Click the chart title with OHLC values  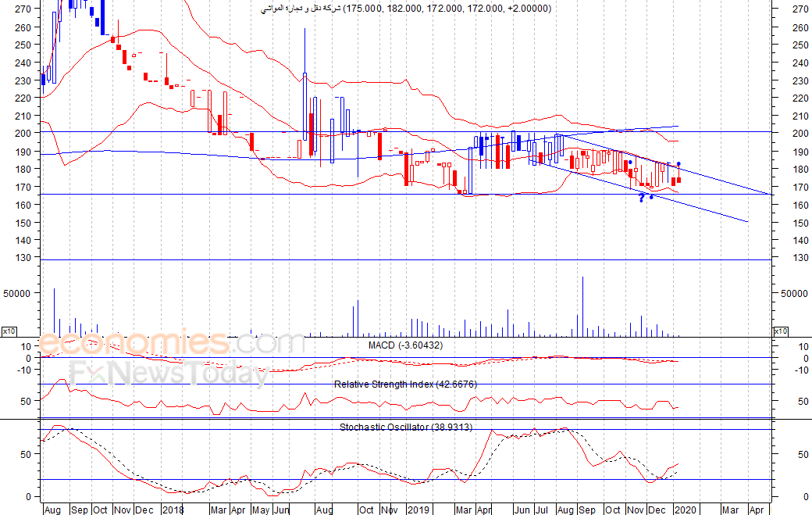405,9
